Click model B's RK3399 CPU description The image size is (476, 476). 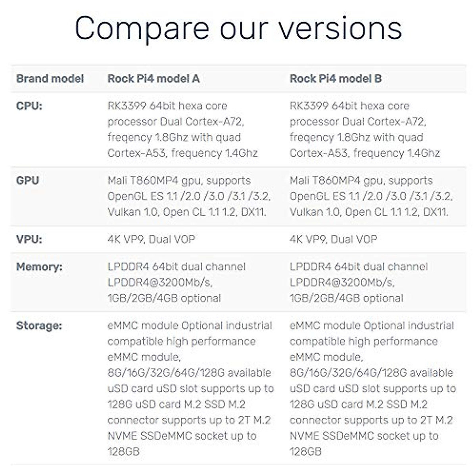(365, 129)
